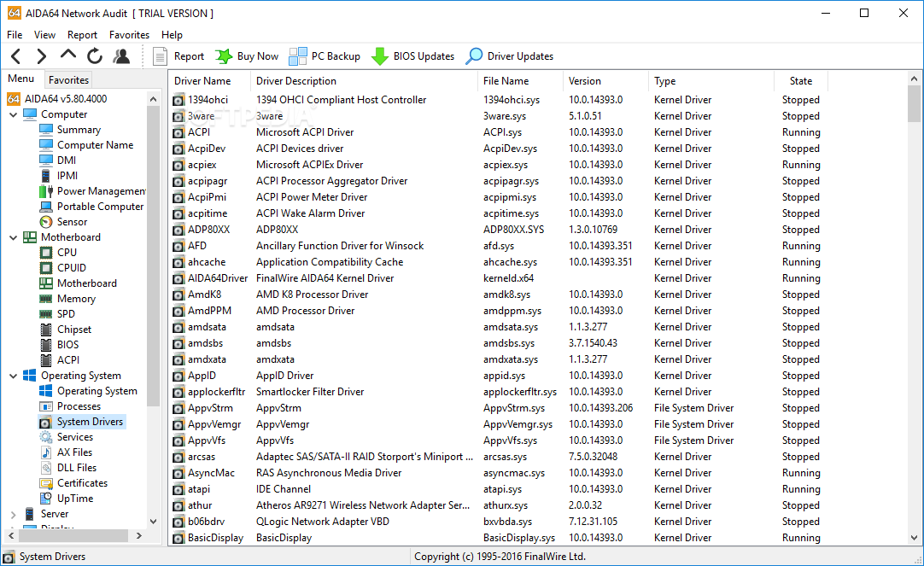Open the Services gear icon
Image resolution: width=924 pixels, height=566 pixels.
(x=46, y=437)
